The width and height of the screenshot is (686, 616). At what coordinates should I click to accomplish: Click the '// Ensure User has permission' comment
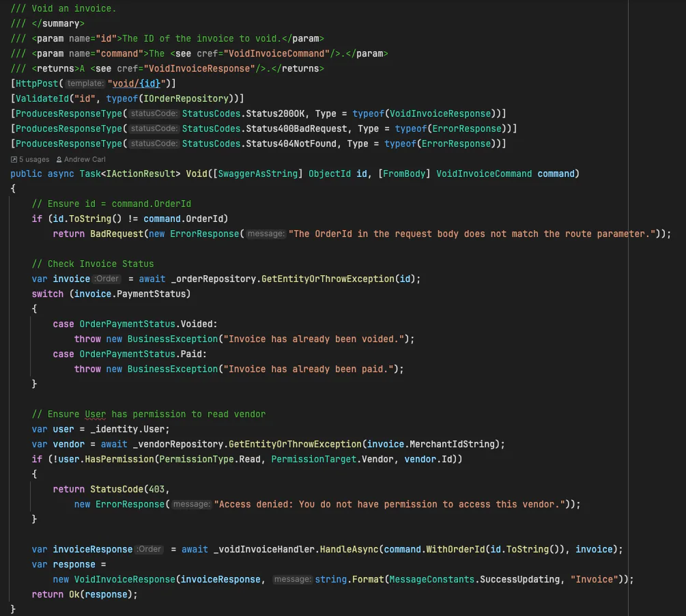(149, 414)
